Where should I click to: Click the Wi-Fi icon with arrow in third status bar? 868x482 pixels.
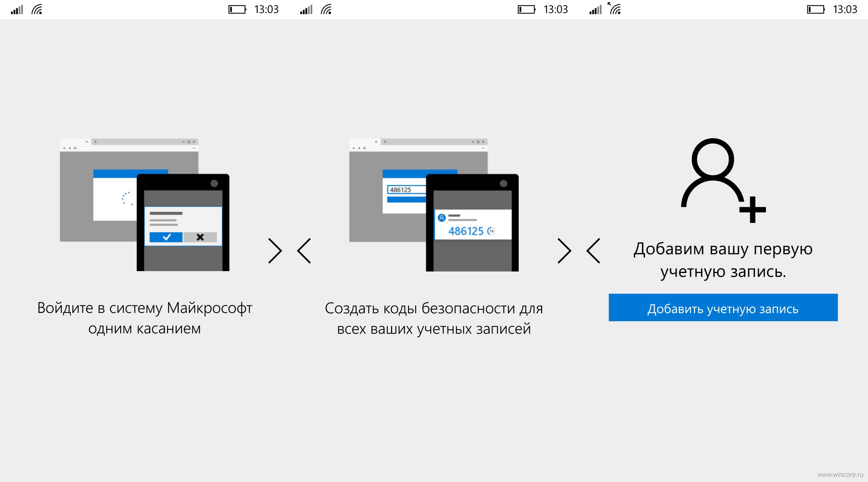pyautogui.click(x=614, y=8)
